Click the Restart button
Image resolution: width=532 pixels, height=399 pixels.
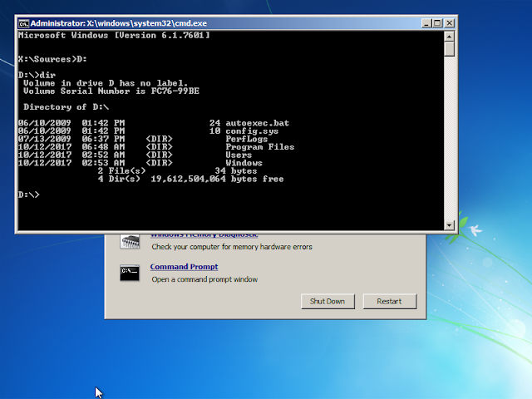point(390,301)
